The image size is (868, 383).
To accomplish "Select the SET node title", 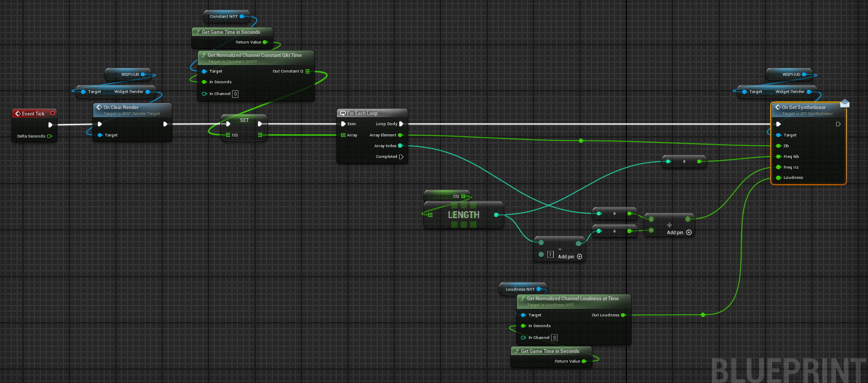I will pos(244,120).
